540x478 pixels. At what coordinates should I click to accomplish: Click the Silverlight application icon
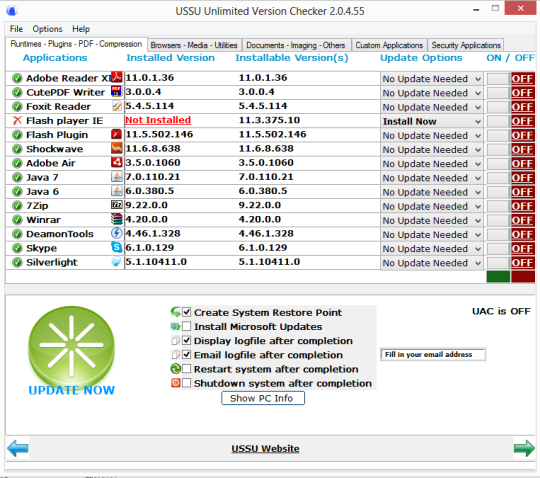(x=117, y=262)
